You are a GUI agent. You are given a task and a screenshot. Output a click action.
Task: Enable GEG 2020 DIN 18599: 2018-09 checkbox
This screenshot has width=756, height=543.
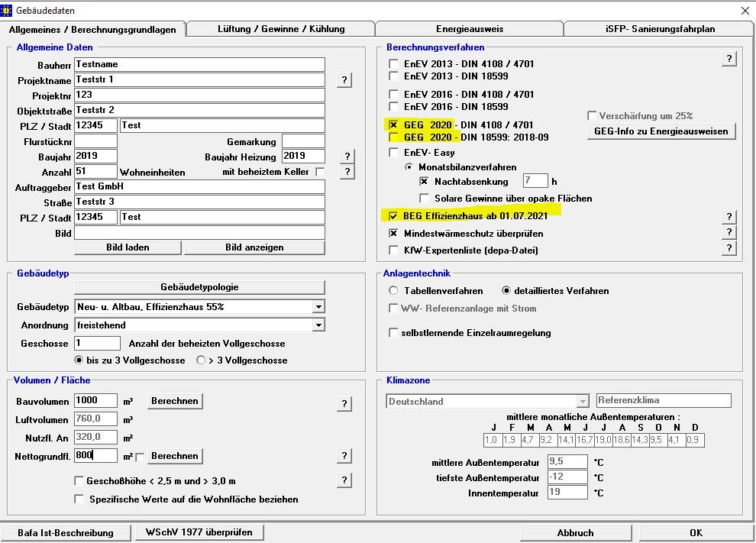[394, 137]
